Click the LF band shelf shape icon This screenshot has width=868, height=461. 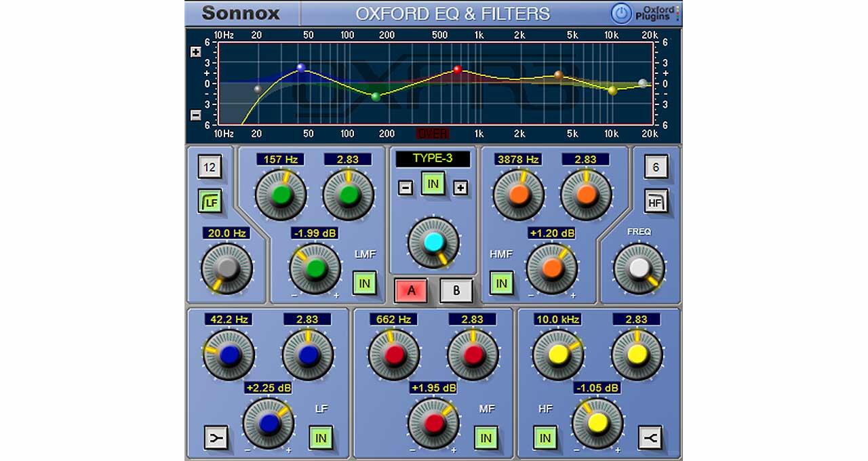(216, 438)
